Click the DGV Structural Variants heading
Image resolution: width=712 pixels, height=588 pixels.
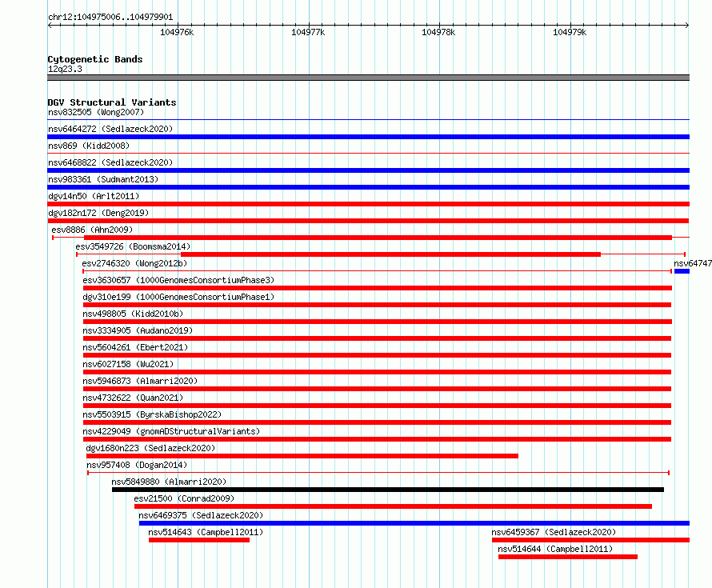click(x=112, y=102)
